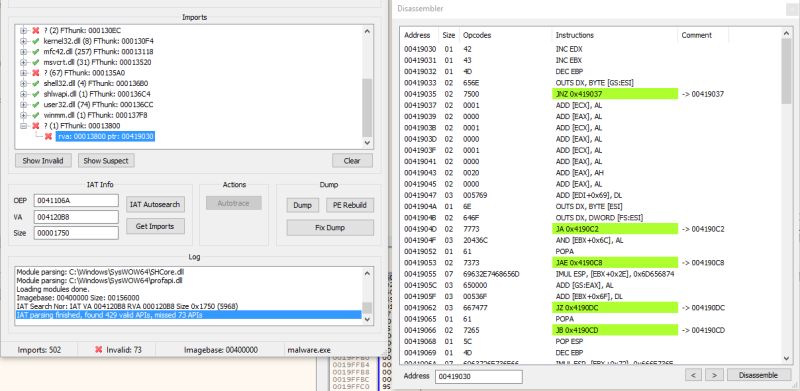This screenshot has height=391, width=800.
Task: Expand the shell32.dll import node
Action: click(23, 83)
